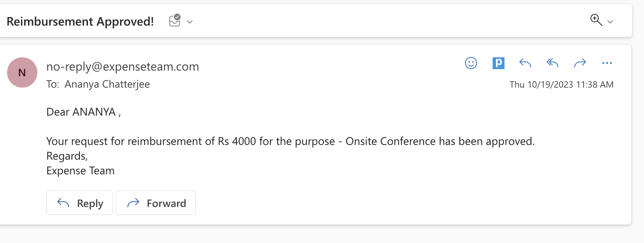This screenshot has height=243, width=644.
Task: Open the emoji reaction picker
Action: (x=471, y=63)
